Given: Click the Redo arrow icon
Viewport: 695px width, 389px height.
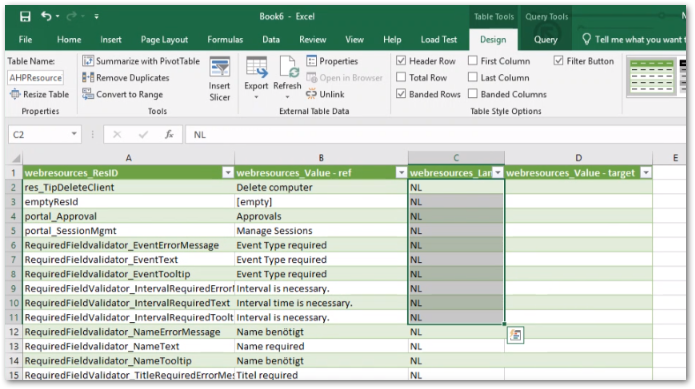Looking at the screenshot, I should pos(71,16).
